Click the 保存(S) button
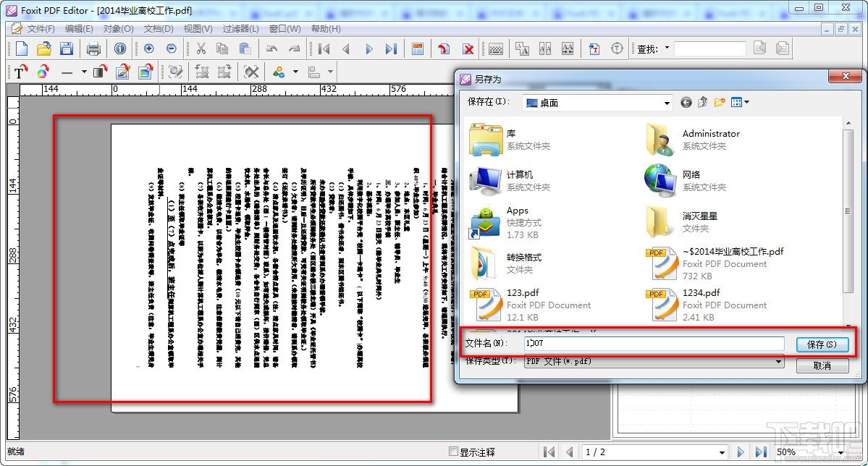The height and width of the screenshot is (466, 868). [822, 344]
